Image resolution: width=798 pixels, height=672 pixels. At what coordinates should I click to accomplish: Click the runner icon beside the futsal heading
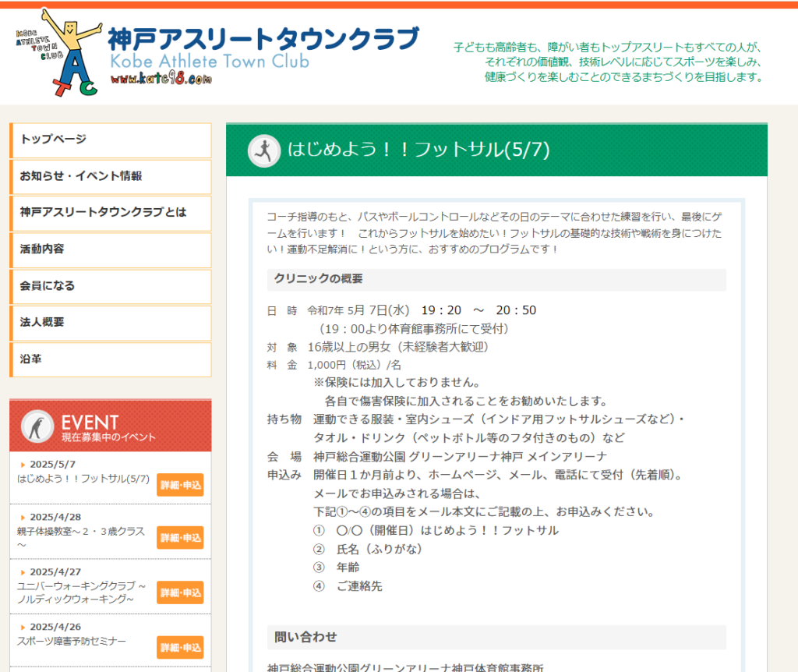click(264, 150)
